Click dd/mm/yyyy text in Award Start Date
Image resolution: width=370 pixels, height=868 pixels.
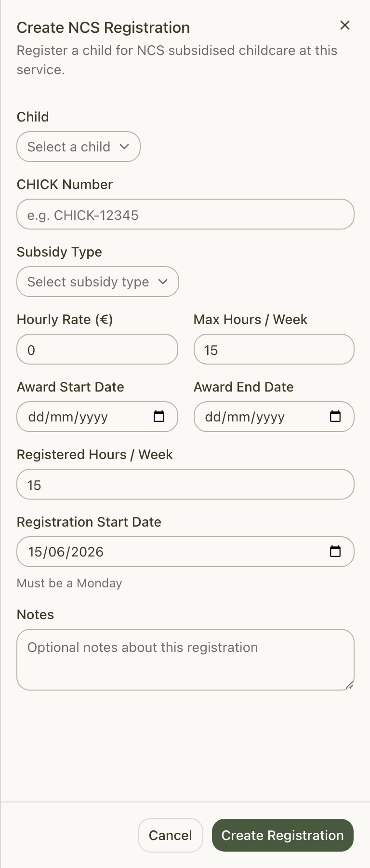pos(68,417)
